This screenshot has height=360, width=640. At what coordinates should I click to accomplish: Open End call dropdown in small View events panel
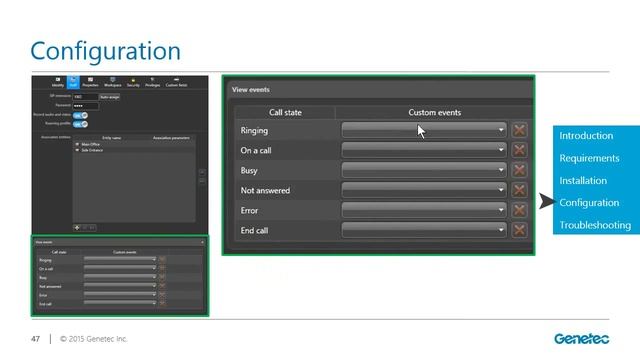[x=120, y=303]
